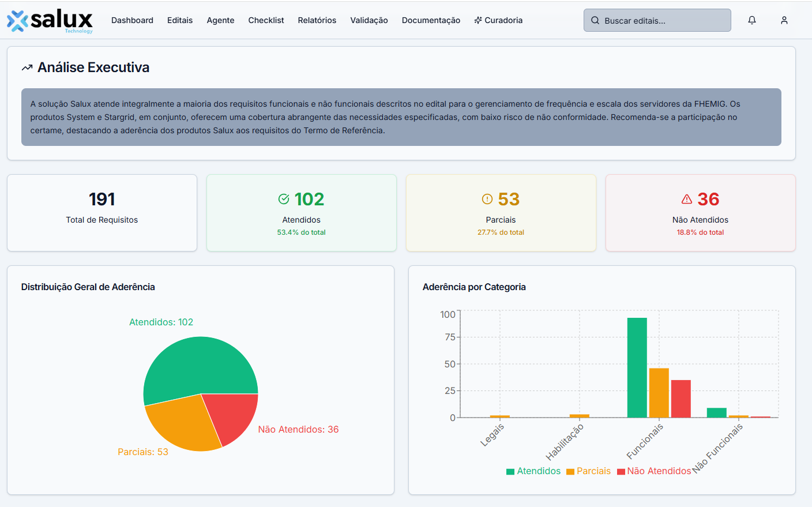Click into the Buscar editais search field
The width and height of the screenshot is (812, 507).
pos(657,20)
